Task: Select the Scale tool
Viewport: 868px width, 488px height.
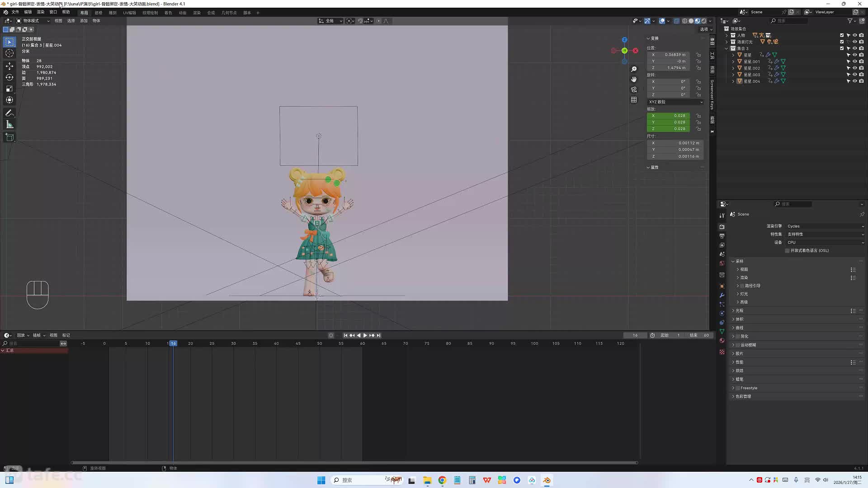Action: point(9,89)
